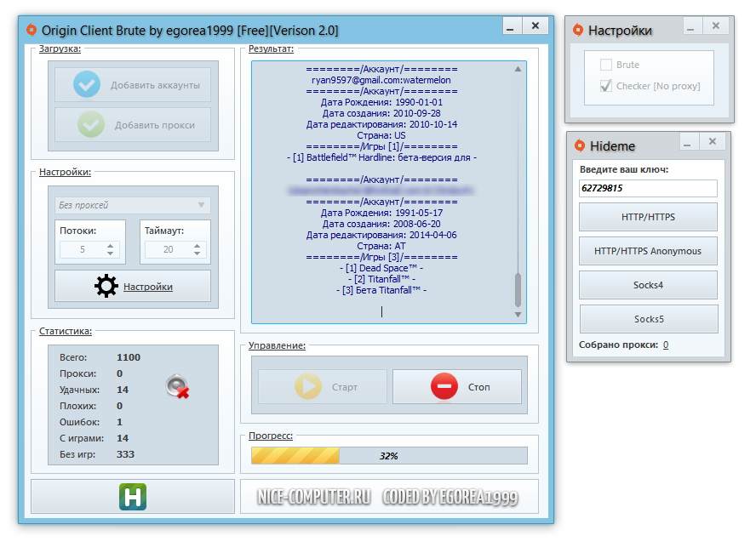This screenshot has height=547, width=756.
Task: Click the line Страна: US
Action: 381,135
